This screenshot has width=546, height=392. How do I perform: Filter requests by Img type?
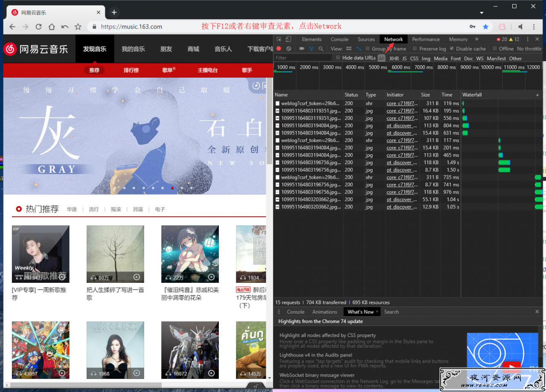point(426,58)
